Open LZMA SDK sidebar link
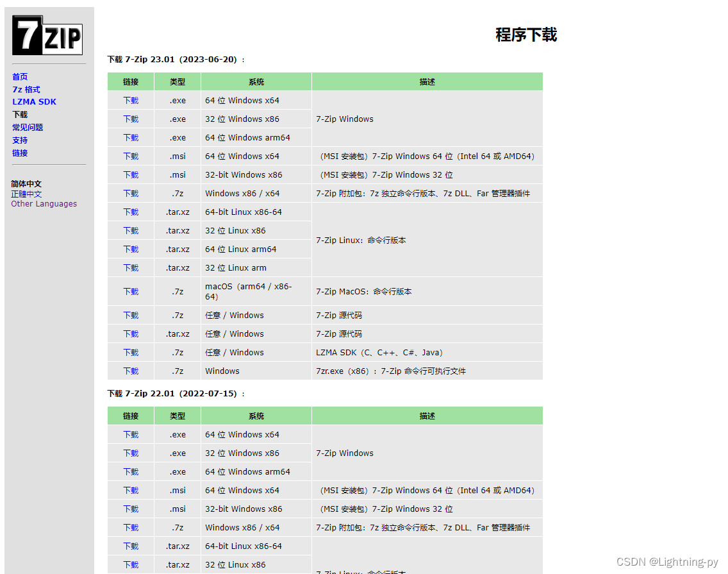728x574 pixels. click(35, 102)
